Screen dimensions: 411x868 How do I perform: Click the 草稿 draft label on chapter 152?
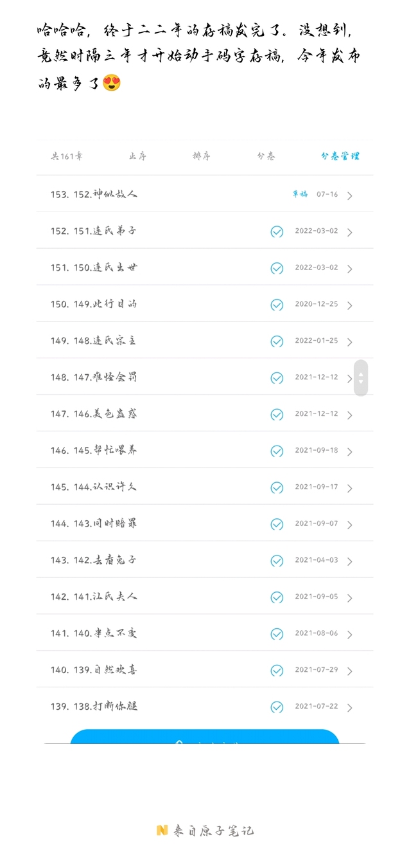(x=300, y=194)
